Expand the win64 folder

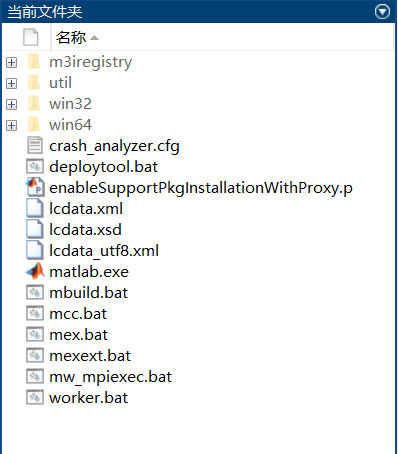tap(12, 125)
